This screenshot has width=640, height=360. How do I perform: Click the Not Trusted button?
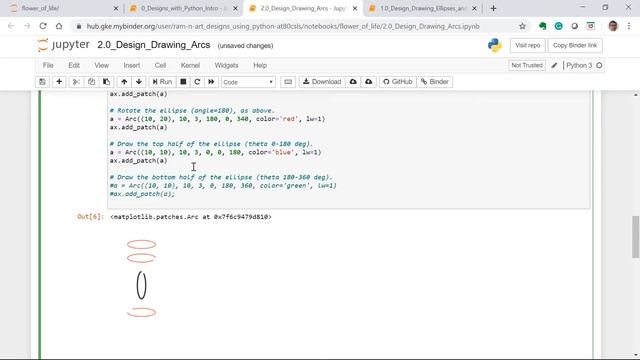(x=527, y=65)
